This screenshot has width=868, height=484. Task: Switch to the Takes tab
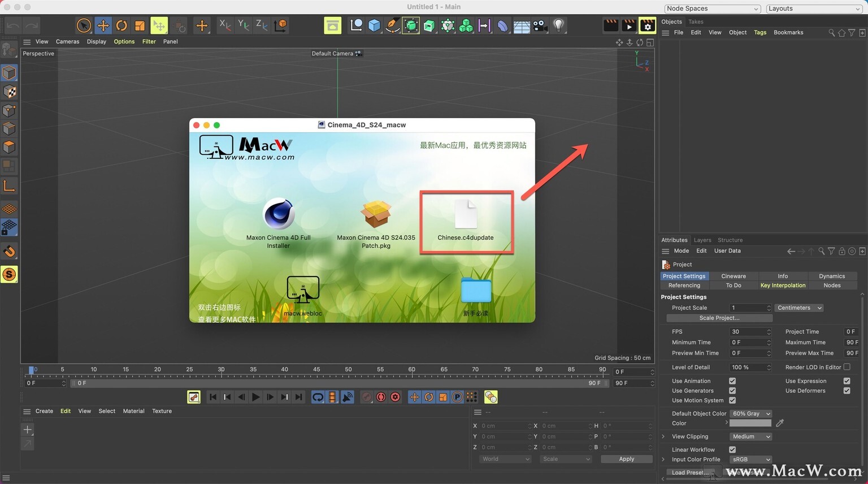[x=696, y=22]
